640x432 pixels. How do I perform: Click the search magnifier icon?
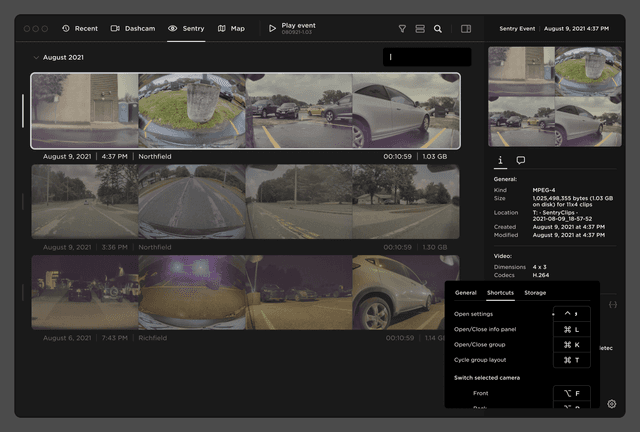(438, 29)
